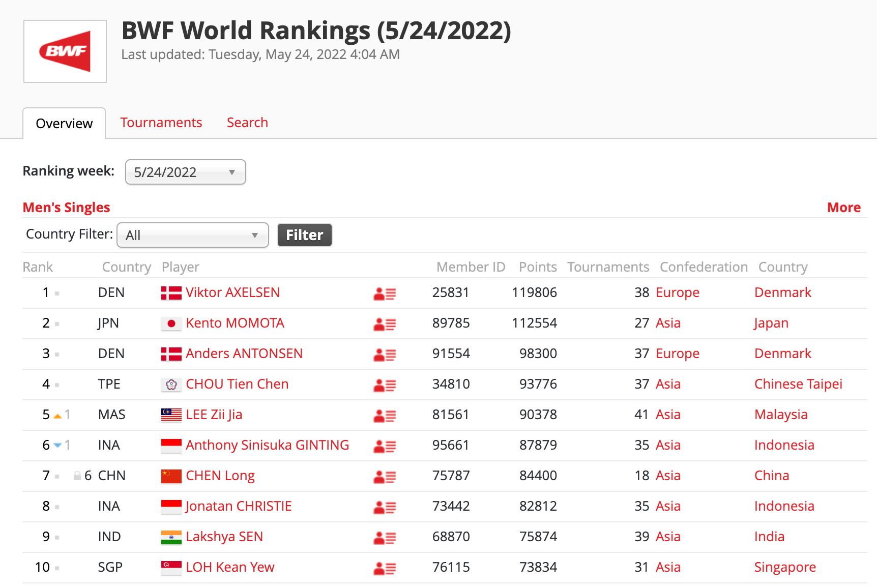Click the Singapore flag next to LOH Kean Yew
This screenshot has width=877, height=588.
pos(171,568)
